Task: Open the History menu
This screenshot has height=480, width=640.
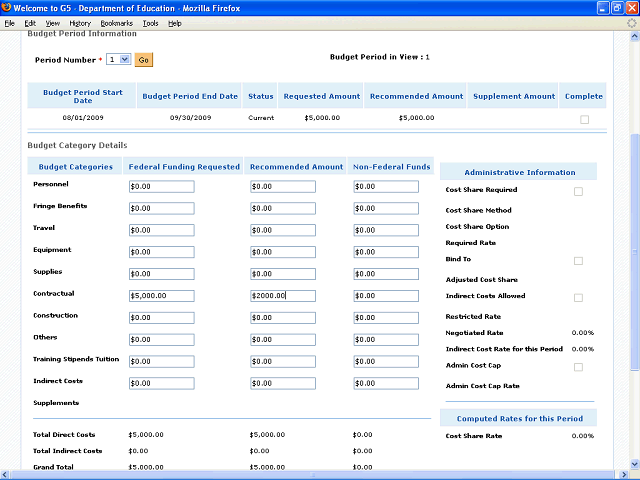Action: pyautogui.click(x=79, y=22)
